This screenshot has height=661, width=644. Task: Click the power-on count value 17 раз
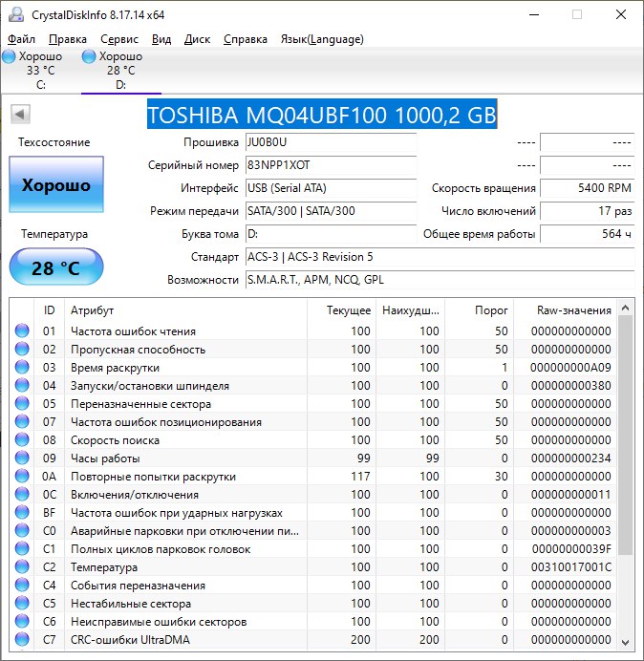point(587,211)
